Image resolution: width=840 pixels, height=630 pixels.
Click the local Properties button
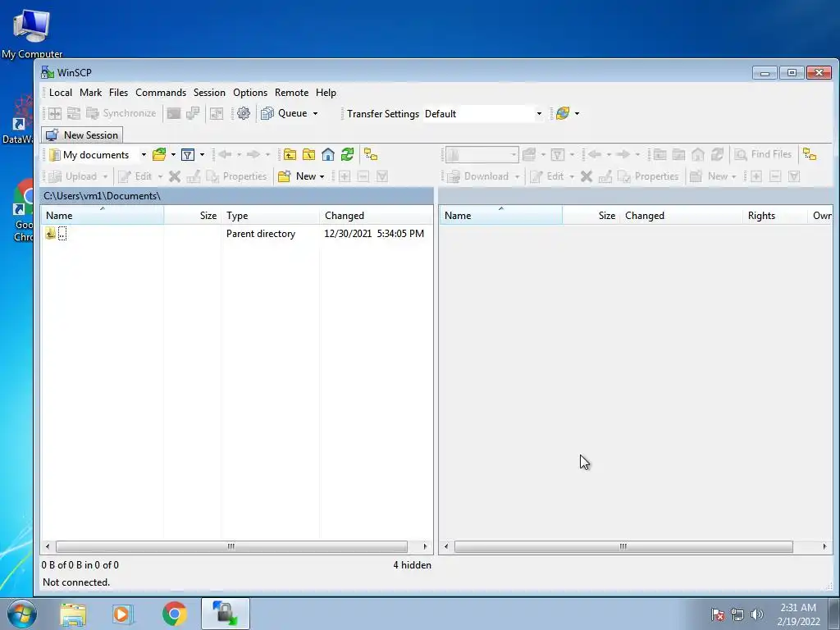click(x=236, y=176)
